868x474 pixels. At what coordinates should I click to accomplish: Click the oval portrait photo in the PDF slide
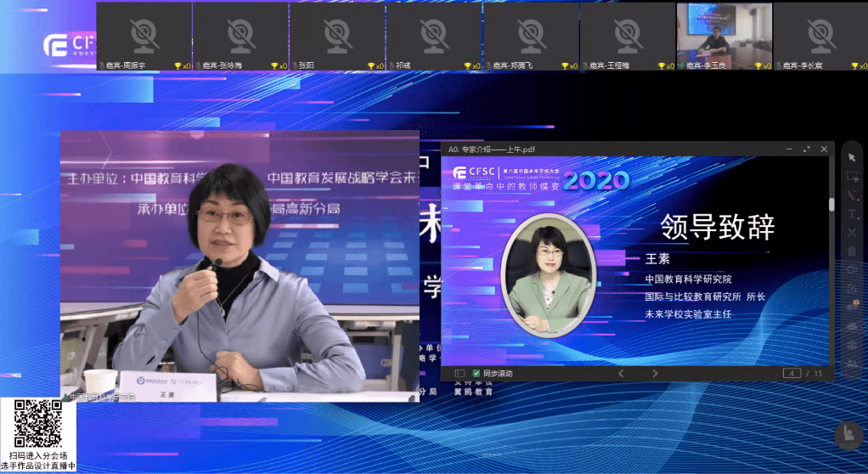[x=548, y=276]
